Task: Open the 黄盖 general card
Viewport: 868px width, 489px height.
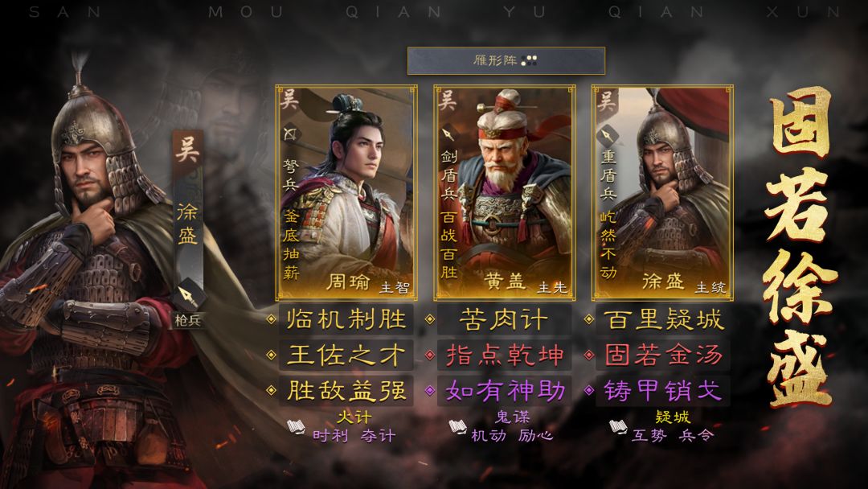Action: click(504, 192)
